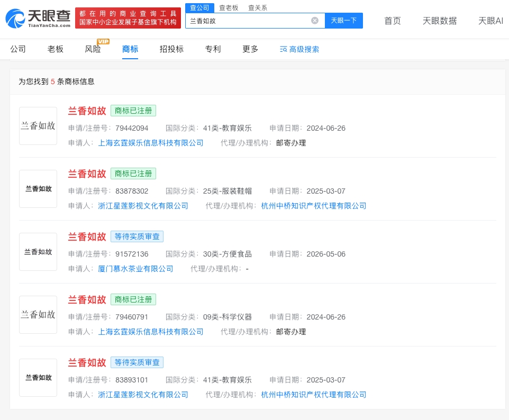Image resolution: width=509 pixels, height=420 pixels.
Task: Open applicant 厦门慕水茶业有限公司 link
Action: coord(135,269)
